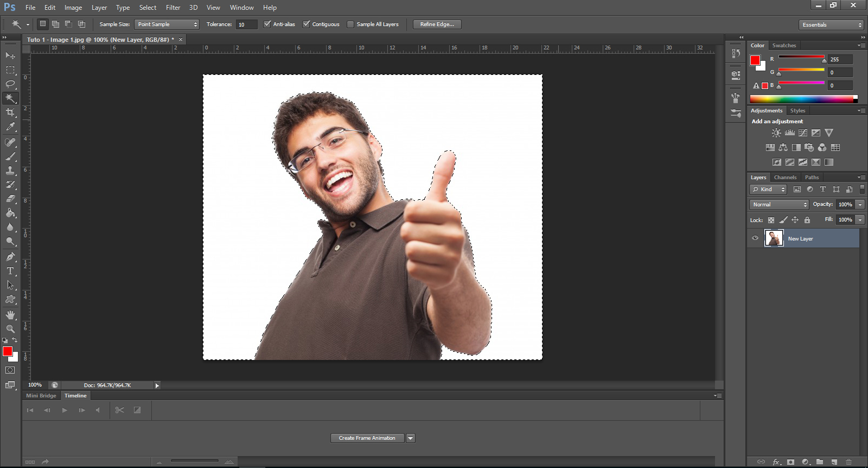Enable Sample All Layers checkbox

coord(350,24)
